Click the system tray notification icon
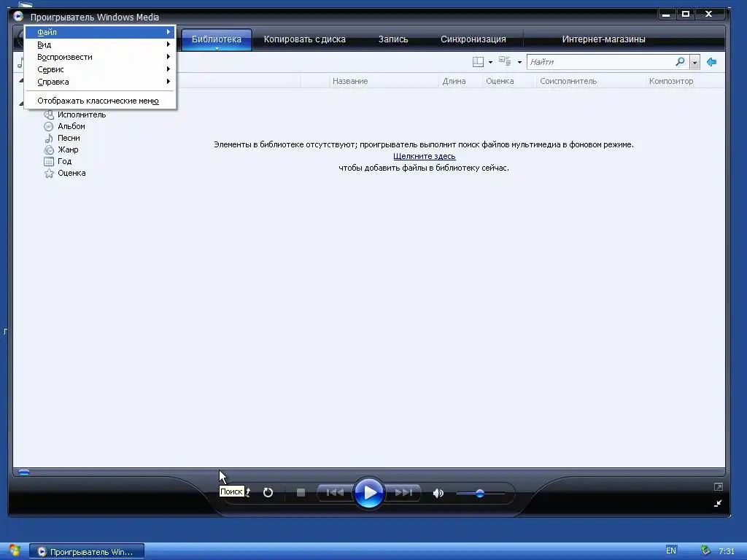747x560 pixels. pyautogui.click(x=705, y=551)
